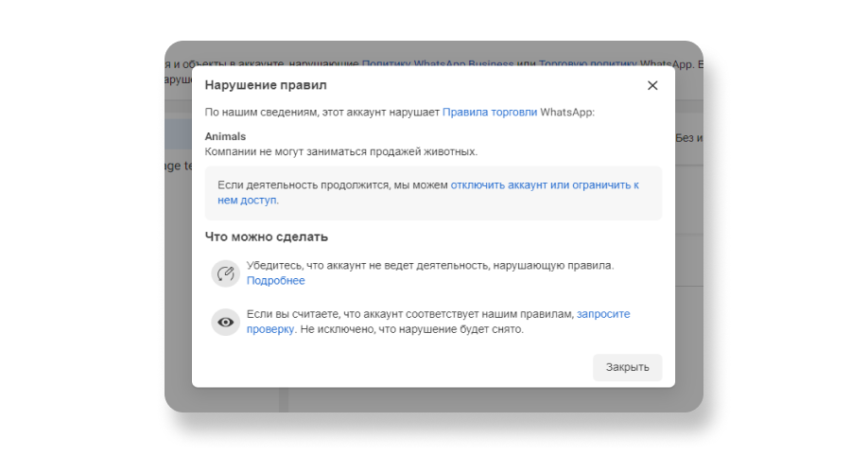Click the eye icon beside review request
This screenshot has width=868, height=456.
tap(225, 322)
